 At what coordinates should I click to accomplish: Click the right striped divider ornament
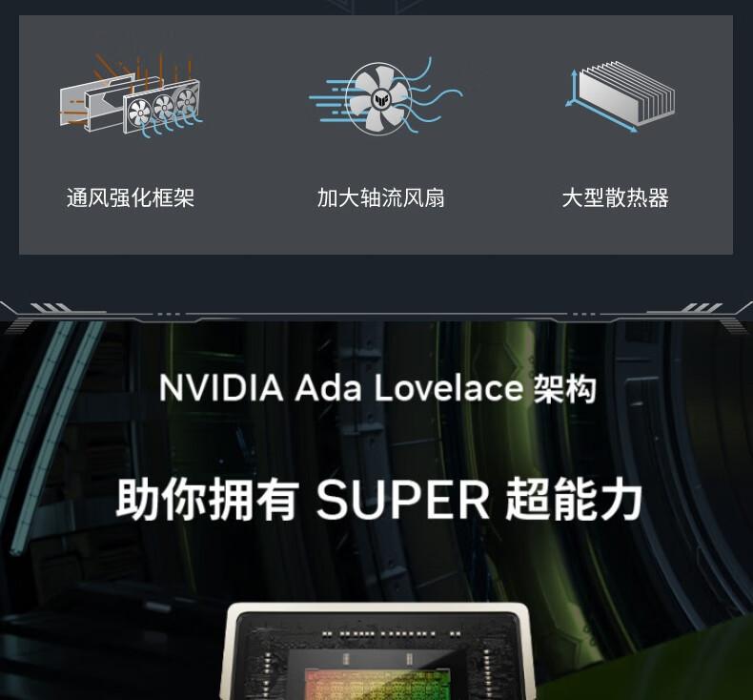[x=702, y=307]
